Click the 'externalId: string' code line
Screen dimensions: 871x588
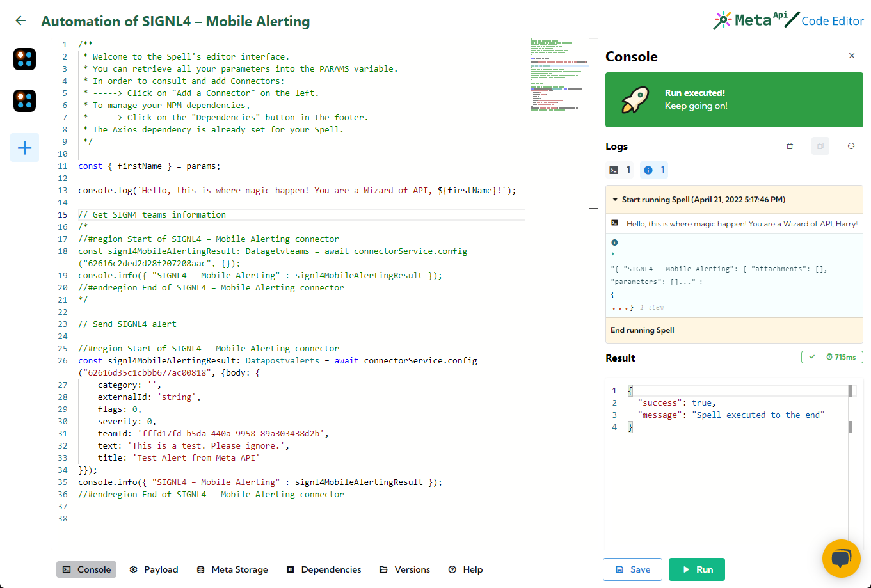coord(149,397)
